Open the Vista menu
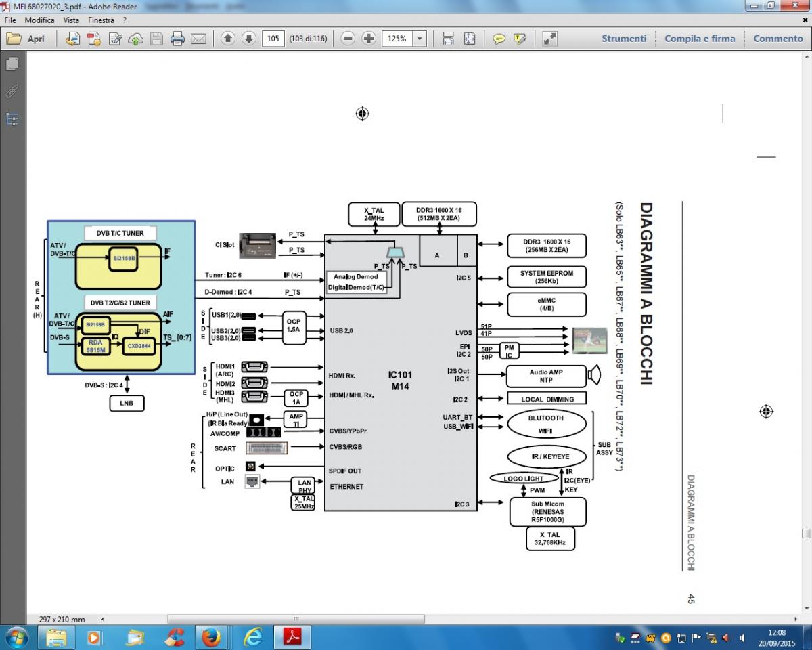 point(71,20)
